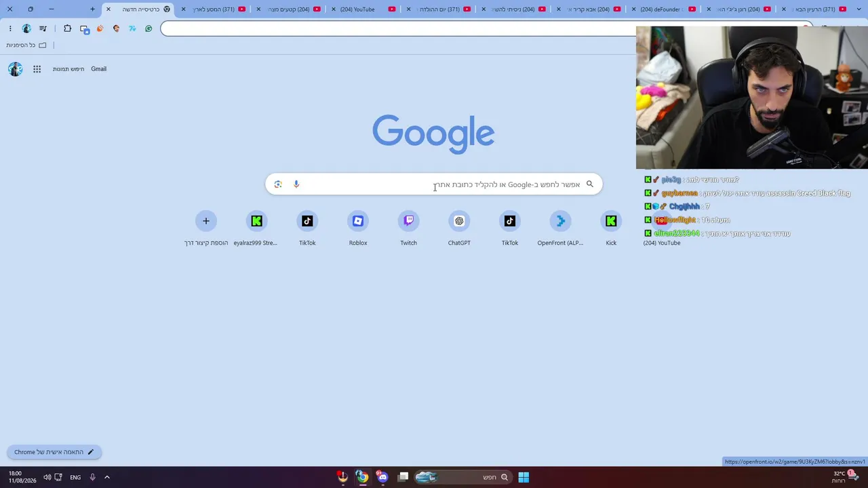Switch to the כרטיסייה חדשה tab
Viewport: 868px width, 488px height.
pos(138,9)
